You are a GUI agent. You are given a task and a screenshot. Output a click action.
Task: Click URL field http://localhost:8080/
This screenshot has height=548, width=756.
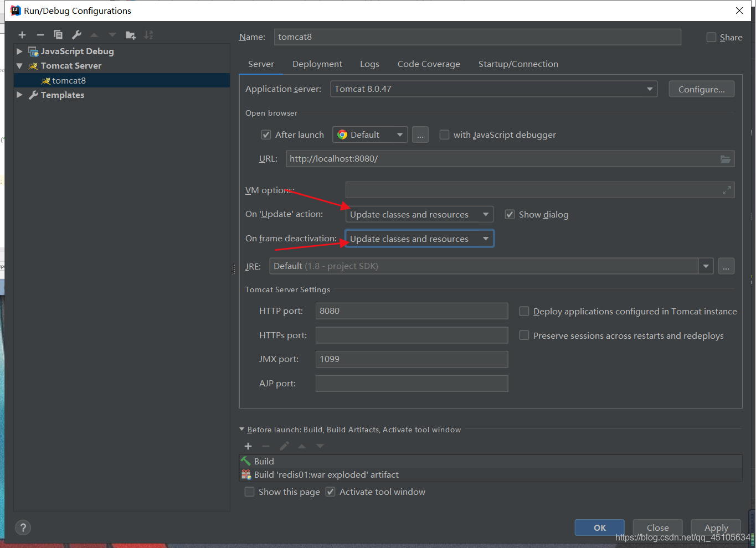click(x=510, y=159)
